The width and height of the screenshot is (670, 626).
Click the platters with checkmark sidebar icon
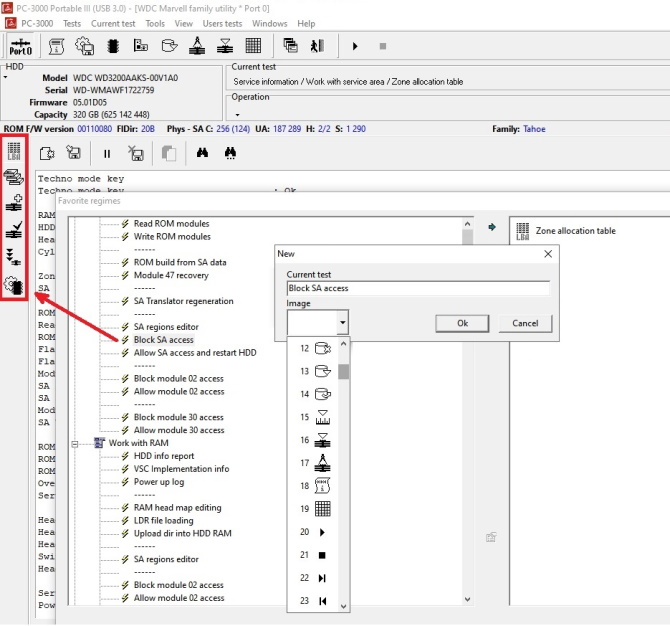coord(14,230)
